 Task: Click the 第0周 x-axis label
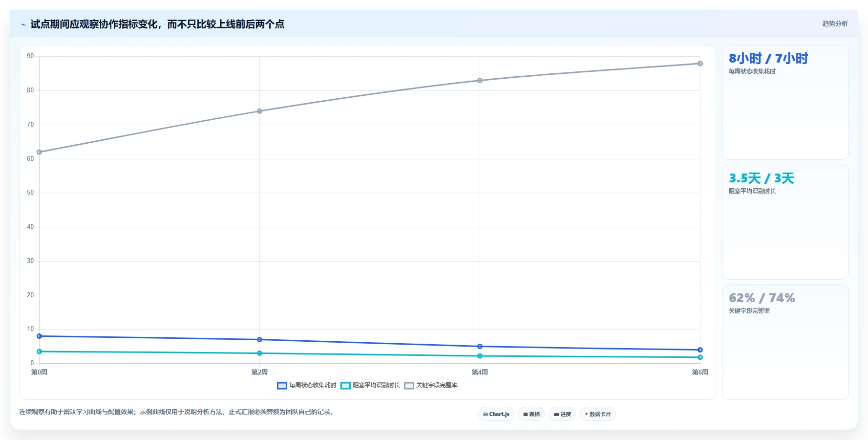[39, 373]
